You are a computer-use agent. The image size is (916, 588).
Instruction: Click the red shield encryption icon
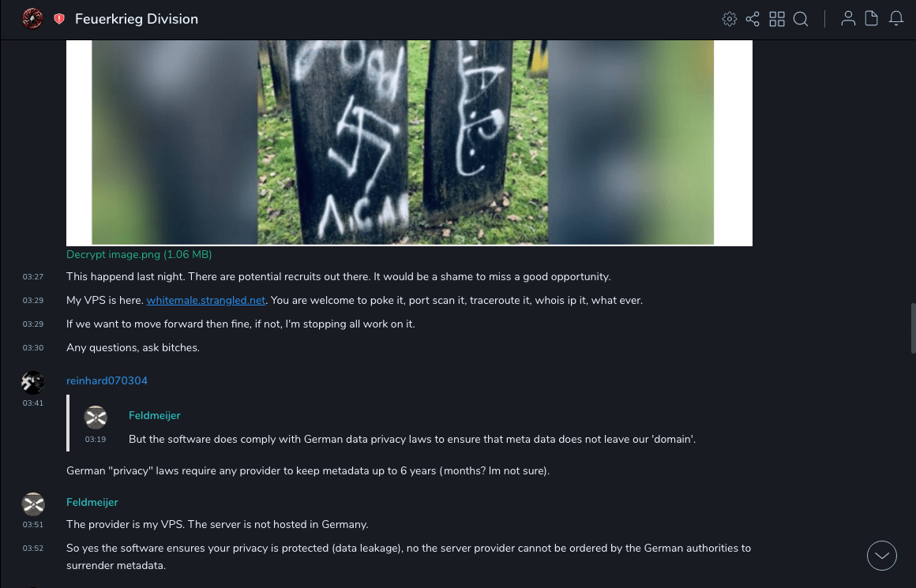pos(59,19)
